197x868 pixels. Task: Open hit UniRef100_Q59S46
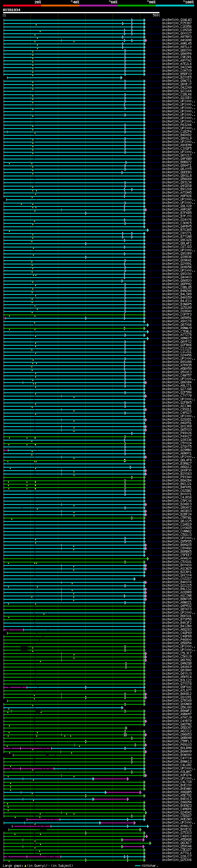click(177, 846)
